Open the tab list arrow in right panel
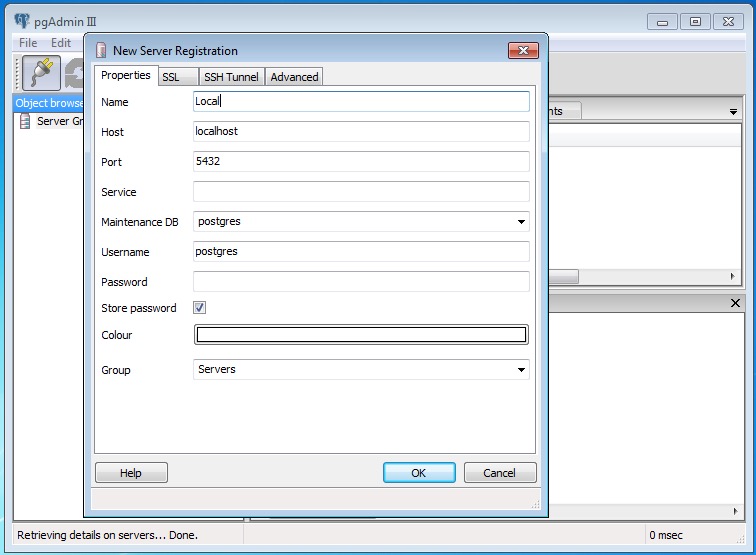Image resolution: width=756 pixels, height=555 pixels. pos(733,112)
